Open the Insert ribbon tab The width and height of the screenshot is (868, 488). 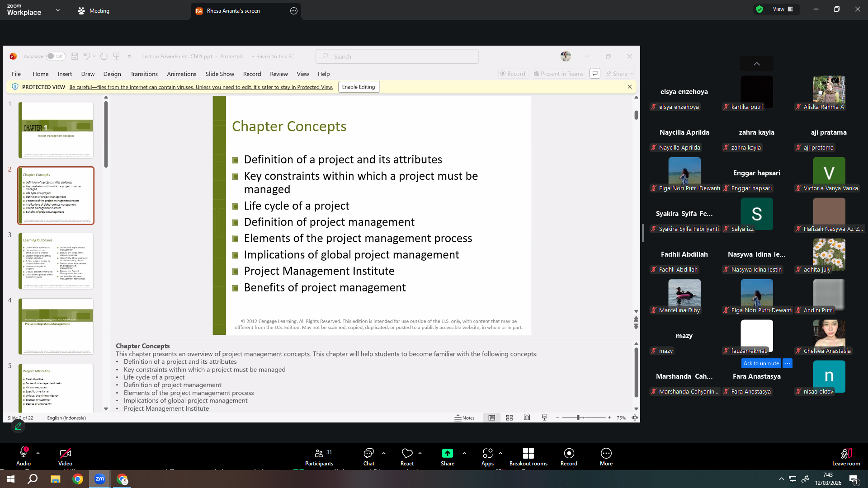[x=65, y=74]
